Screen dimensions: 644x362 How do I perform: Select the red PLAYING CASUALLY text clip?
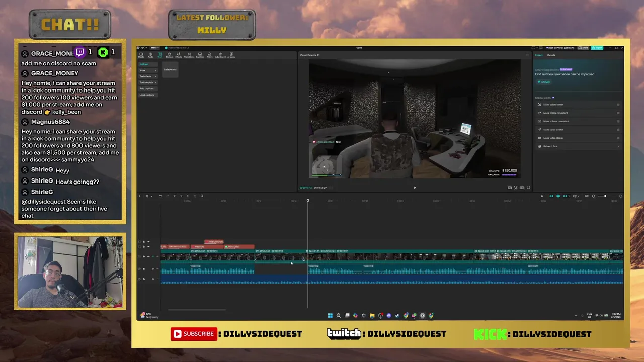point(179,247)
